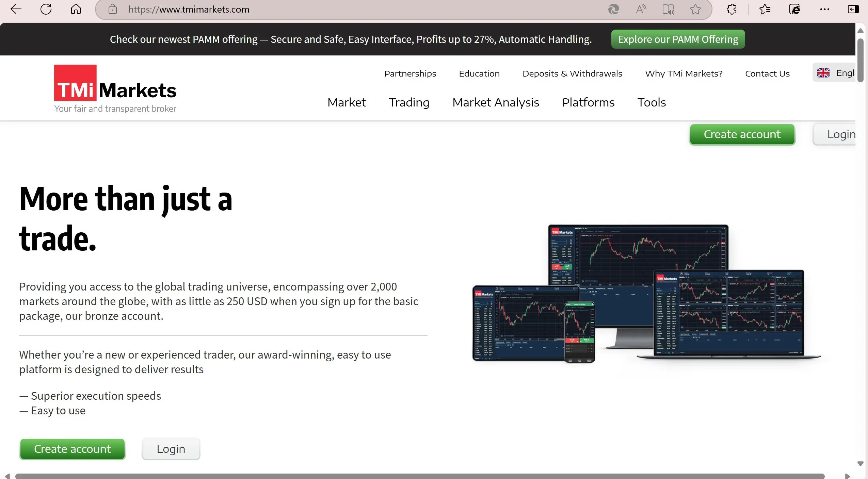Click the 'Your fair and transparent broker' tagline
This screenshot has width=868, height=479.
[115, 109]
